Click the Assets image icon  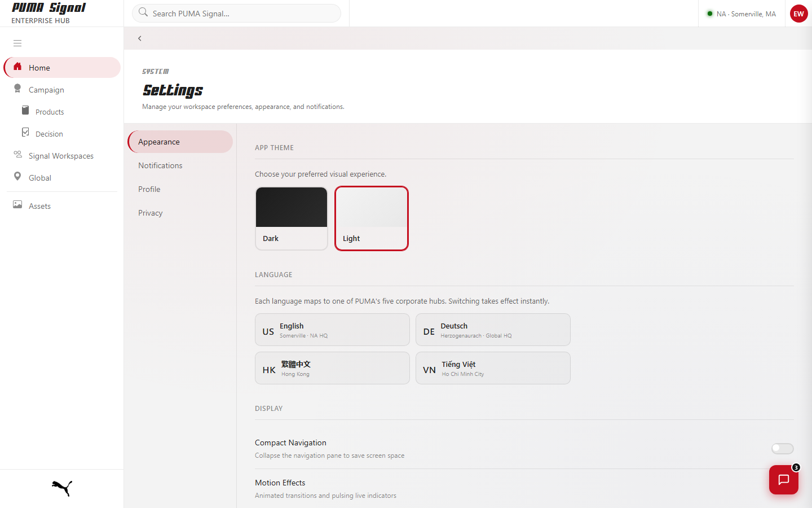click(x=17, y=204)
